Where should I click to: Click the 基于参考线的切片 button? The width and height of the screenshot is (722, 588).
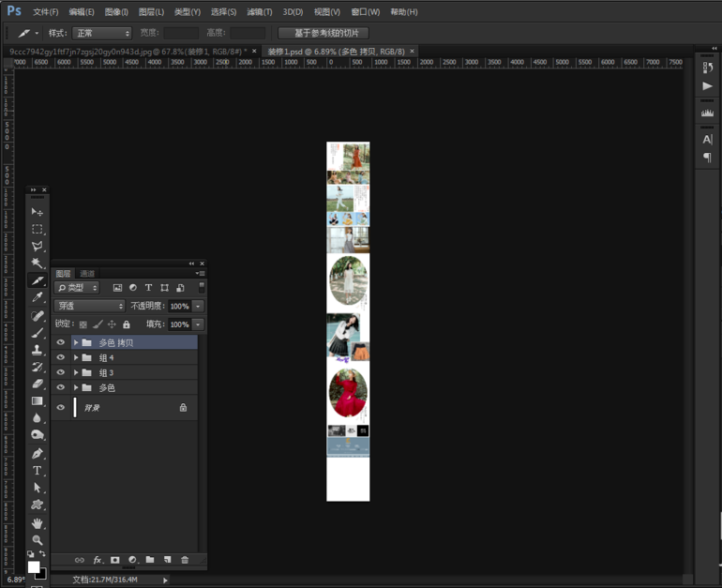[x=323, y=33]
